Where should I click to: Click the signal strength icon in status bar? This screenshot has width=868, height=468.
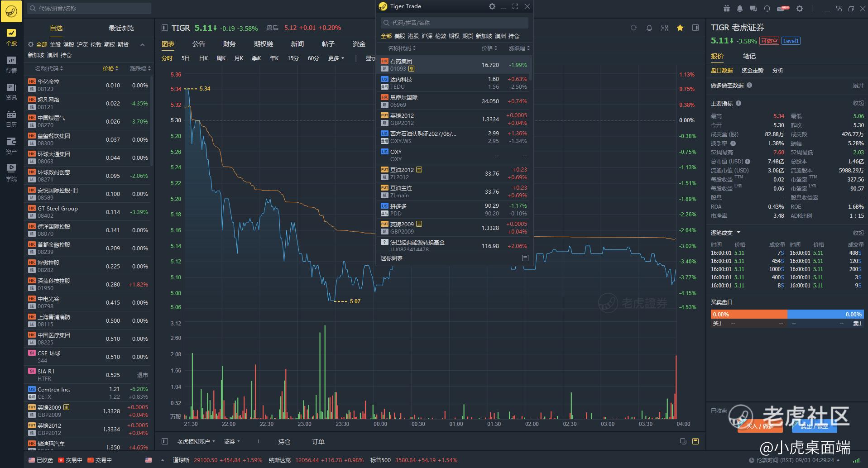point(857,460)
